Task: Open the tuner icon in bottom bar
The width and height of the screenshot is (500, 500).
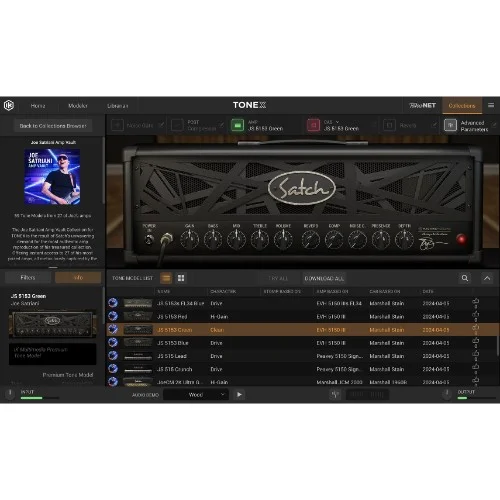Action: pos(335,395)
